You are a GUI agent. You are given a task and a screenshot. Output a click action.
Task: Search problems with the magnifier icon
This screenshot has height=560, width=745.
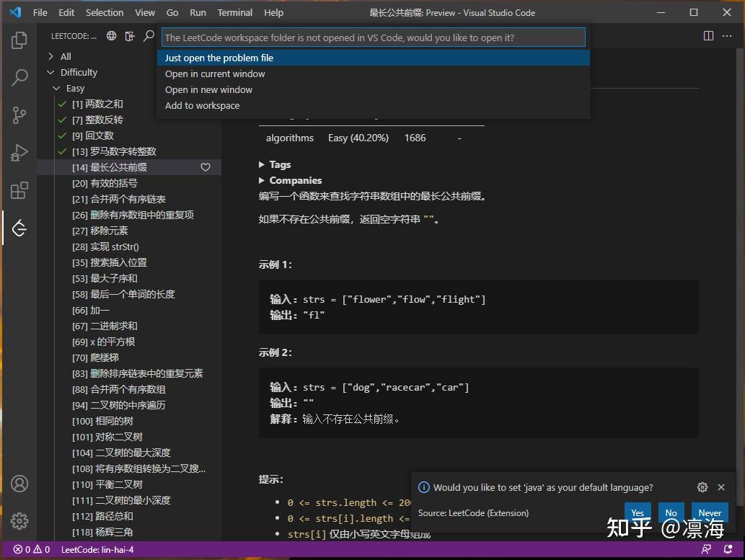click(148, 34)
